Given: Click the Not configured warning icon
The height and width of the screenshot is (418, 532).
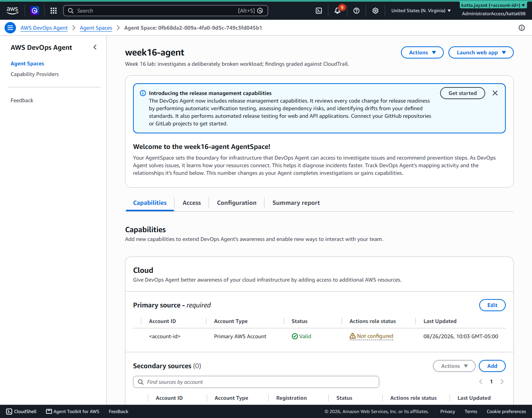Looking at the screenshot, I should 353,336.
